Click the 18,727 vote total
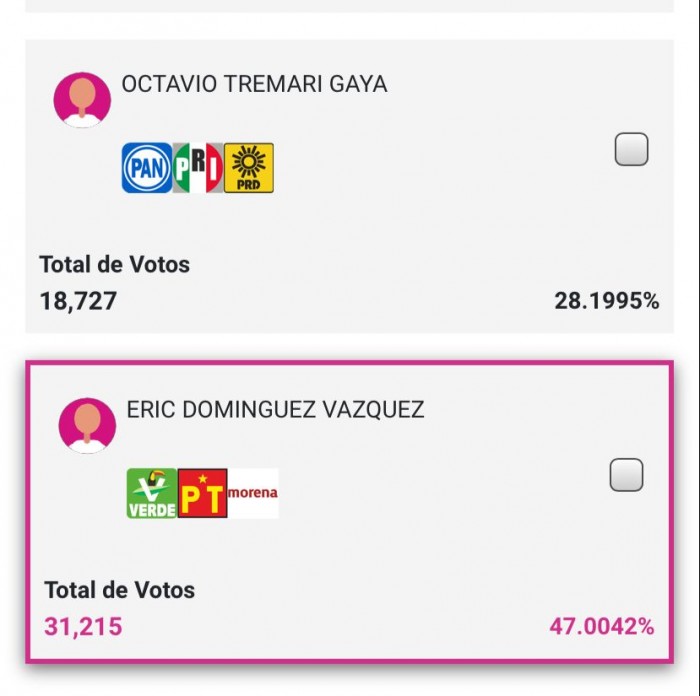700x696 pixels. [78, 301]
